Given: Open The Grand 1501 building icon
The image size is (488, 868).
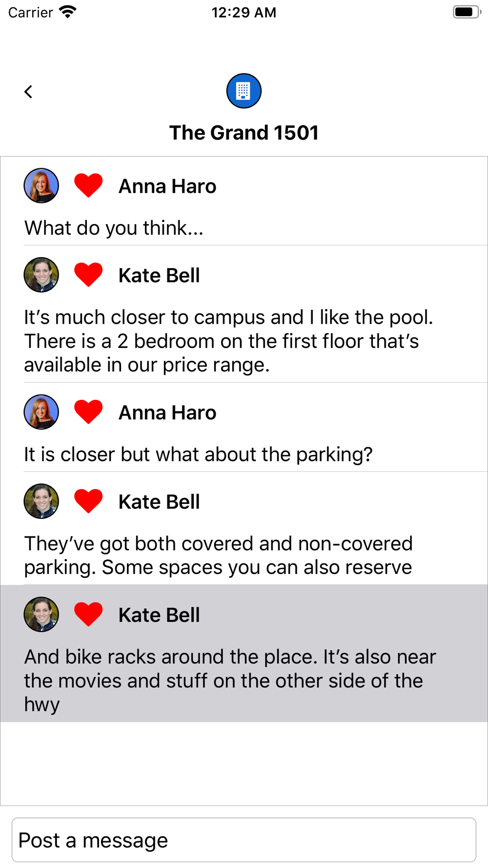Looking at the screenshot, I should tap(244, 91).
